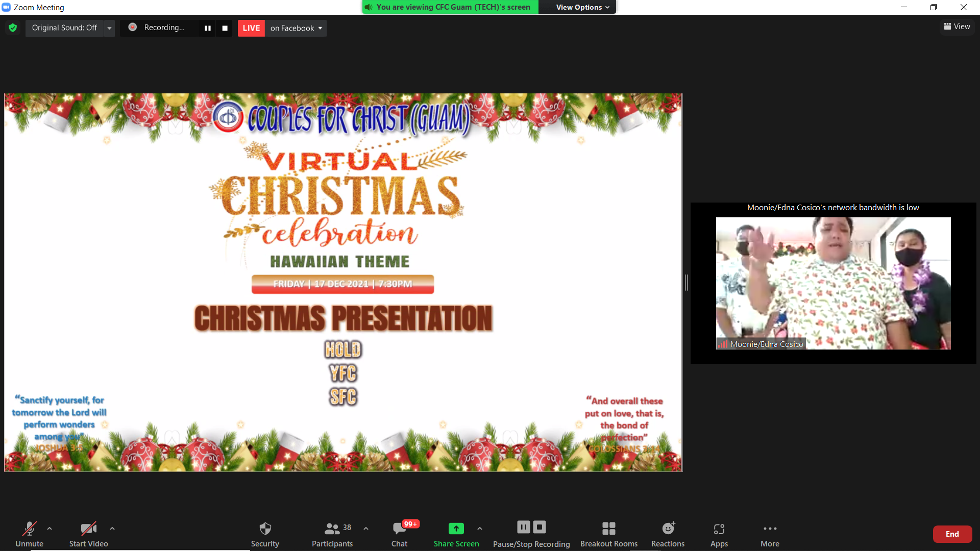Open the Participants panel
Image resolution: width=980 pixels, height=551 pixels.
(x=332, y=534)
